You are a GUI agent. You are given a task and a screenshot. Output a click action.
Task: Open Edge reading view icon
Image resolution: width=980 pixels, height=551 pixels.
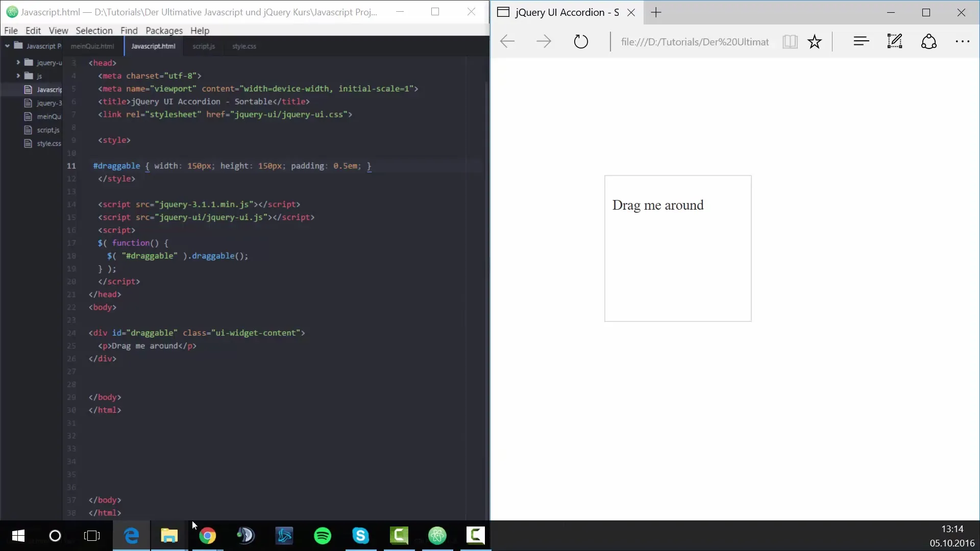[790, 41]
